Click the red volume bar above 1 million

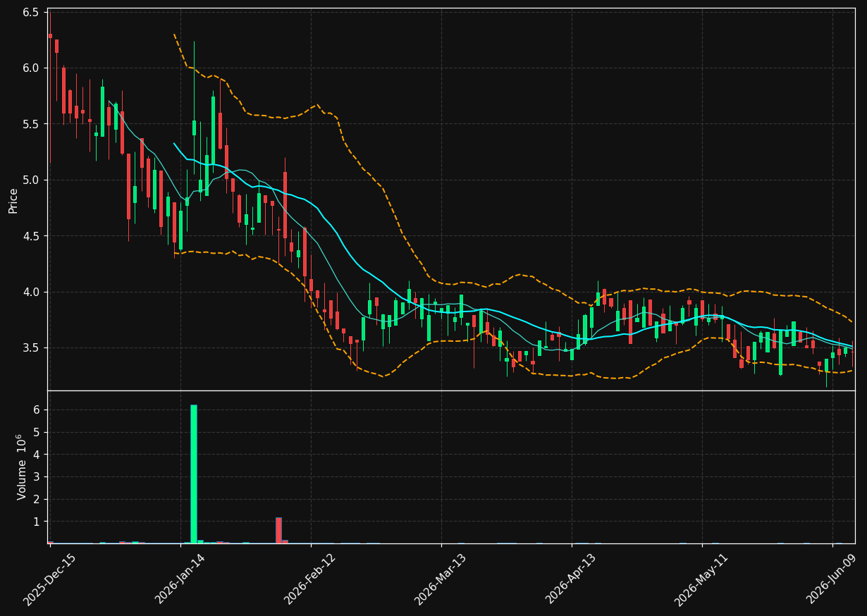tap(278, 530)
